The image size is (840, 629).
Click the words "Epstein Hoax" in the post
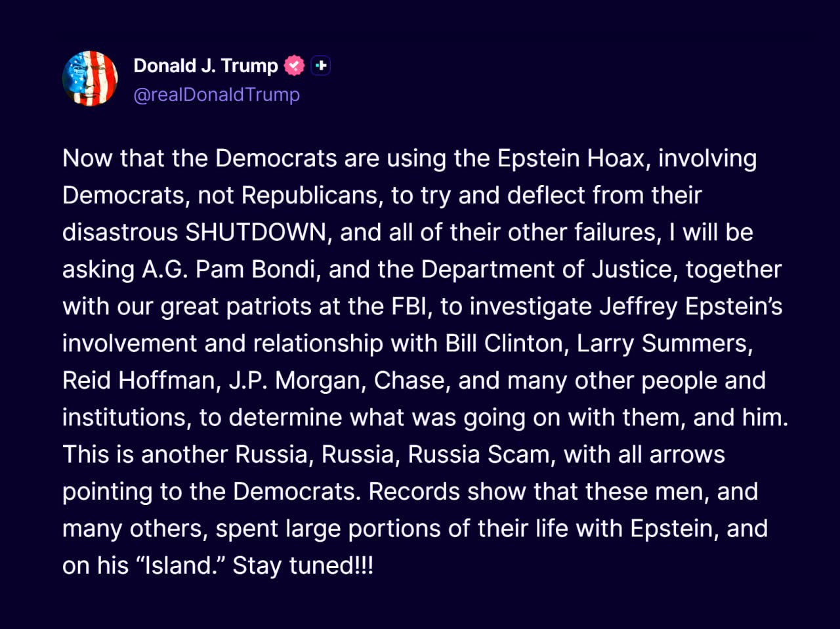(x=571, y=159)
